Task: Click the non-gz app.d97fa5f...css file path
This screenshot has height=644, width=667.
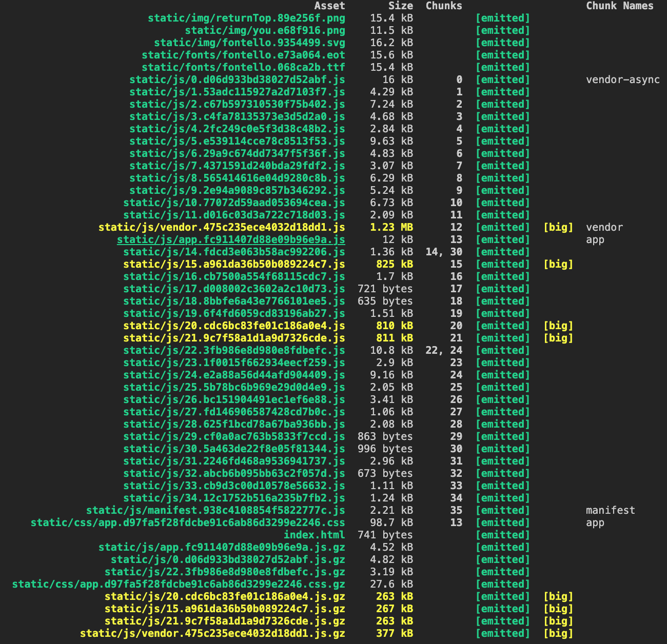Action: click(188, 523)
